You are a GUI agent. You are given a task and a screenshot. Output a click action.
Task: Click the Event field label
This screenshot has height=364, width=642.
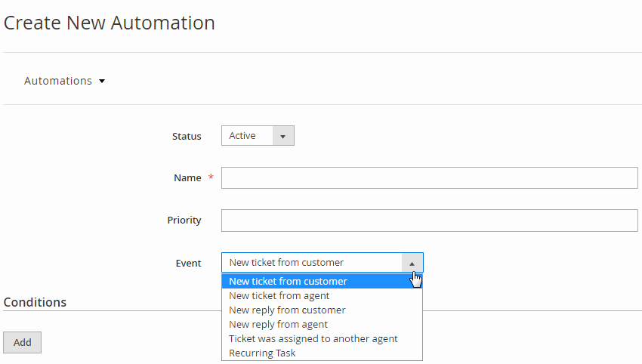pyautogui.click(x=188, y=263)
